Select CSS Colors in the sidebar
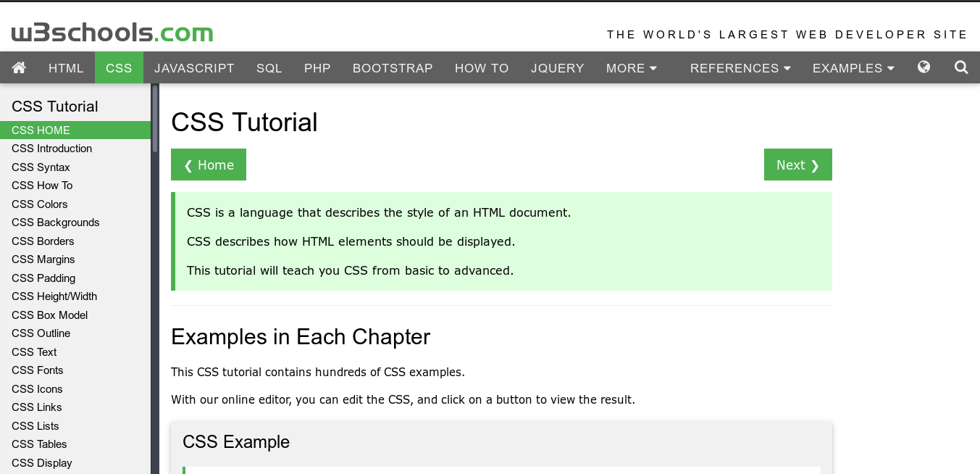This screenshot has width=980, height=474. 39,204
